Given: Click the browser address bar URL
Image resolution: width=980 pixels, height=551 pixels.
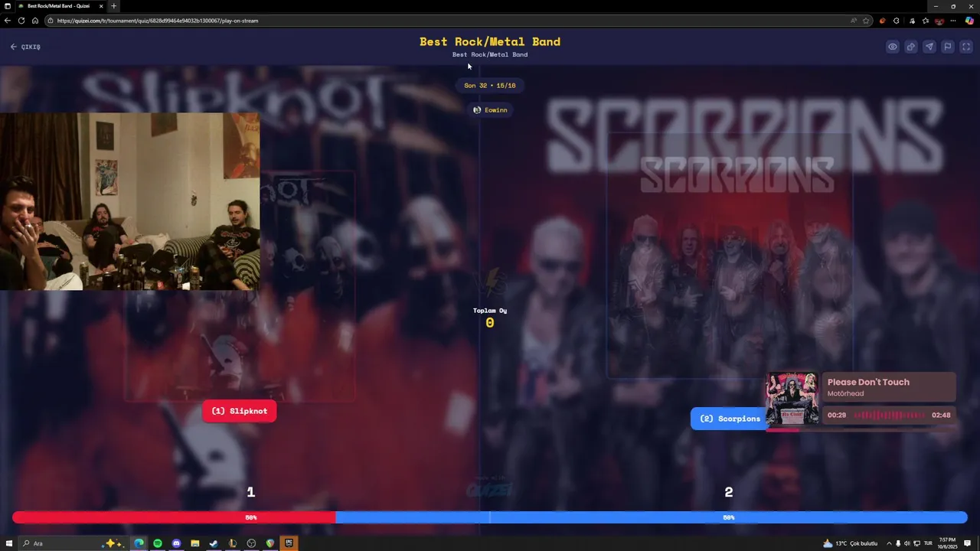Looking at the screenshot, I should point(158,21).
